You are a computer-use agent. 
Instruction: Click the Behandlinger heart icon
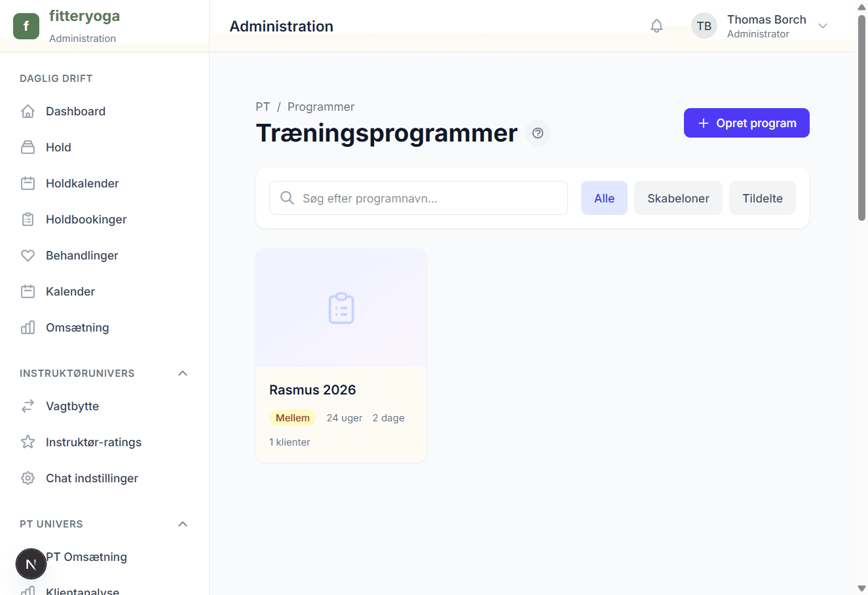point(28,256)
